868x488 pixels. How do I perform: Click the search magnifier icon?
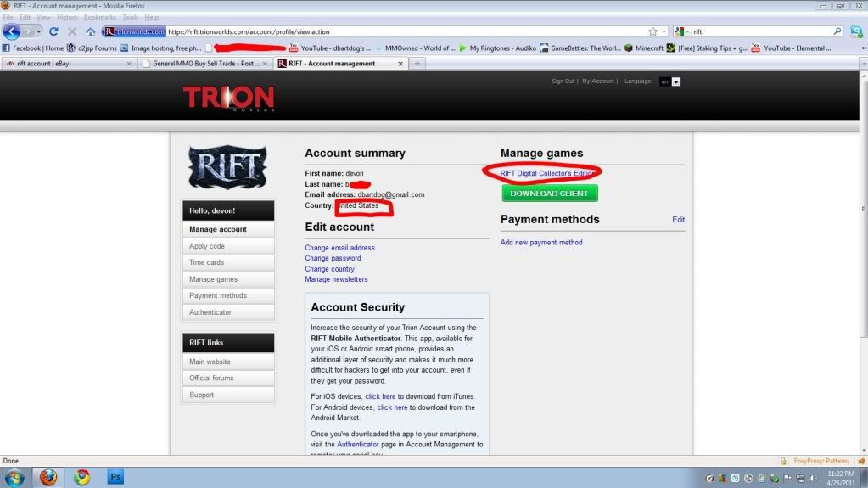837,31
